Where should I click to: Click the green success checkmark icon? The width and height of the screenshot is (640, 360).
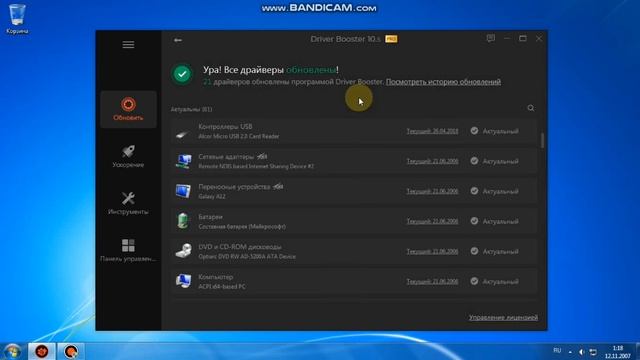pyautogui.click(x=182, y=74)
